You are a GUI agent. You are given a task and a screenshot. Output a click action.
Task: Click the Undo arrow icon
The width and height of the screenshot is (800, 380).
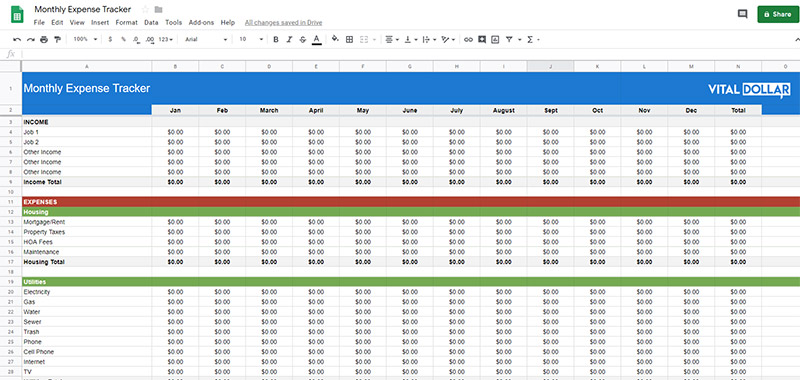(17, 39)
